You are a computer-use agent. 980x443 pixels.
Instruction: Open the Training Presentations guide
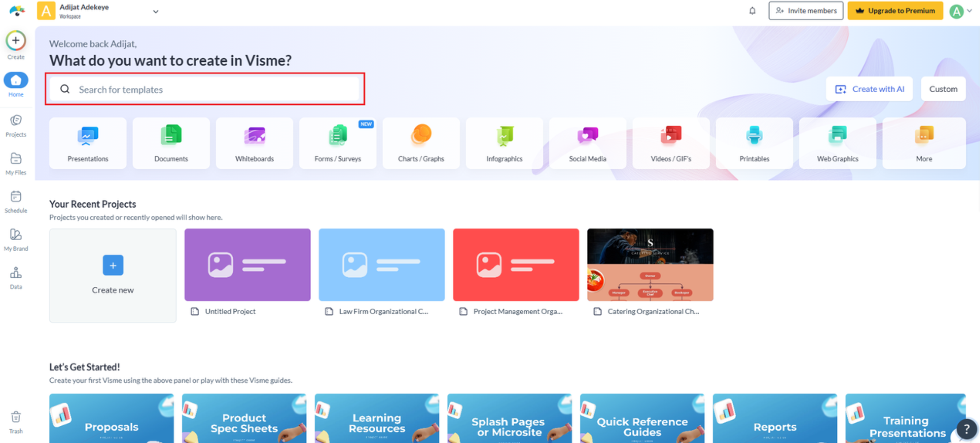point(905,418)
